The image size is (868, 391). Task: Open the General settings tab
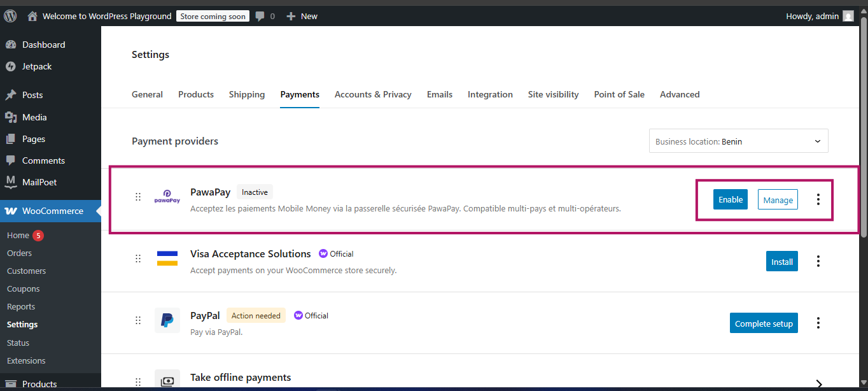pyautogui.click(x=147, y=94)
